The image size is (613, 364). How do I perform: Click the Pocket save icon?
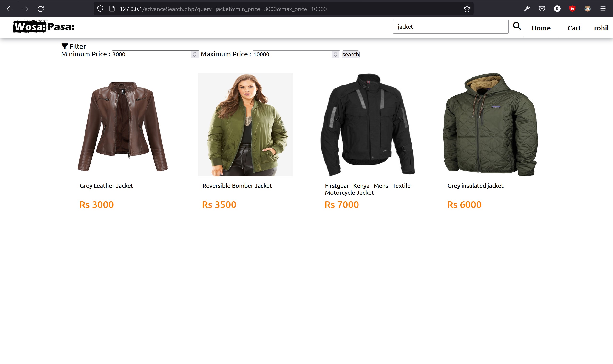[x=542, y=9]
